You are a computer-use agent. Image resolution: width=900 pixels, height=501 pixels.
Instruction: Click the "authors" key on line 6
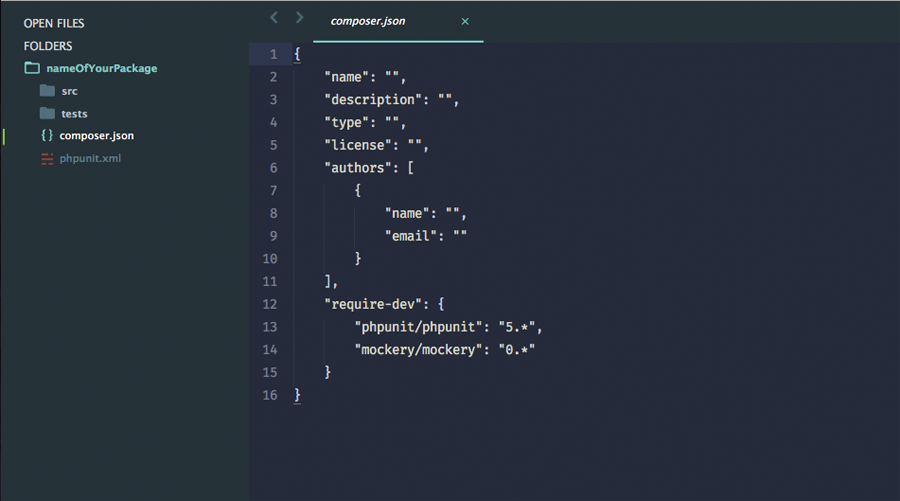click(x=358, y=168)
